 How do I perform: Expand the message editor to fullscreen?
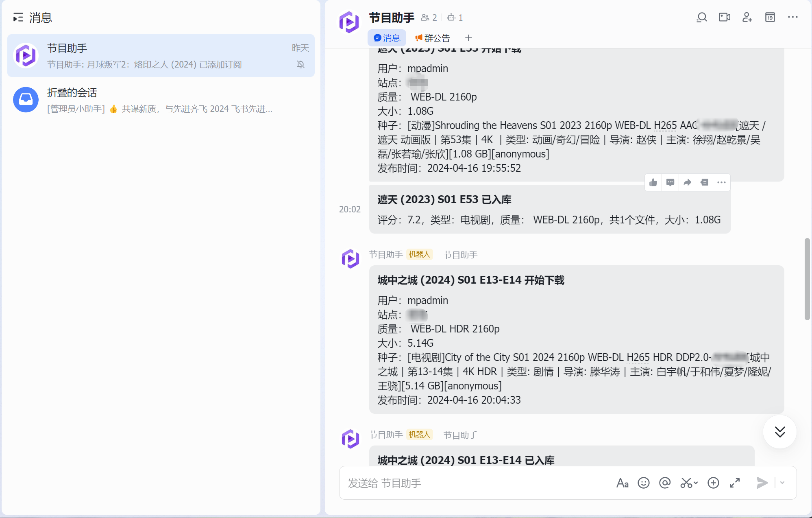click(735, 483)
